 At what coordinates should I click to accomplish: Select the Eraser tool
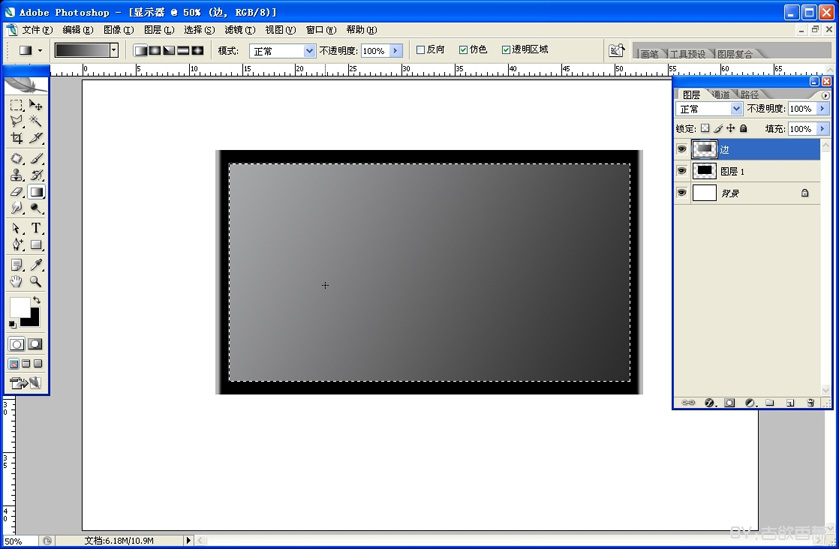[x=17, y=192]
